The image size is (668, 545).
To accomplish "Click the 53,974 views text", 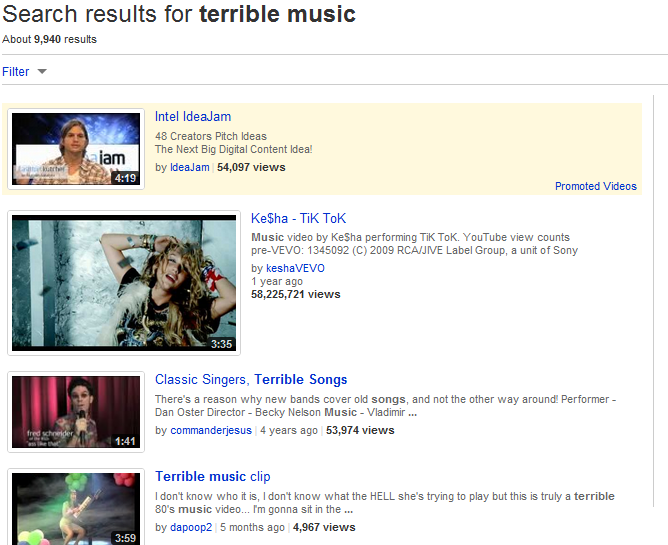I will [x=360, y=430].
